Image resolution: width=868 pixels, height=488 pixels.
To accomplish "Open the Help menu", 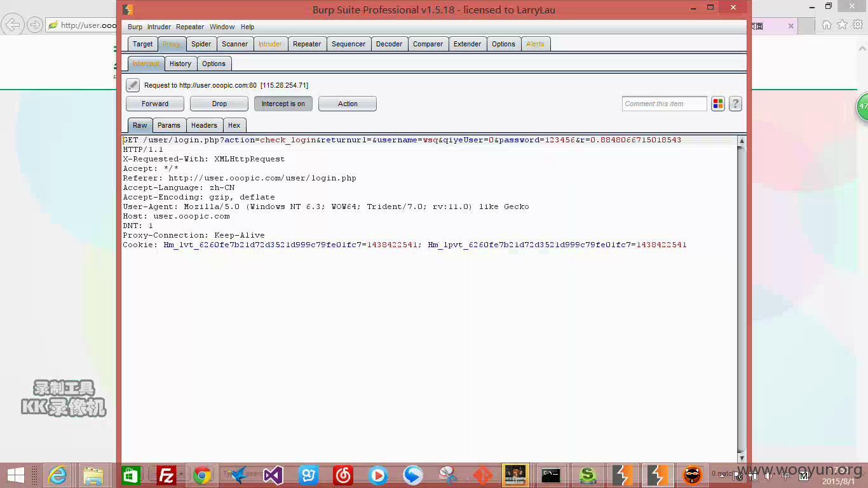I will tap(247, 27).
